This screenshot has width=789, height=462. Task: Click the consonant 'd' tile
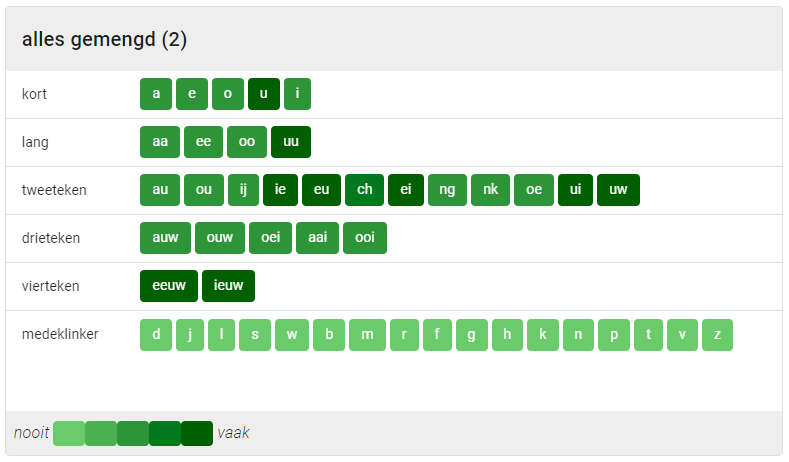click(x=156, y=335)
